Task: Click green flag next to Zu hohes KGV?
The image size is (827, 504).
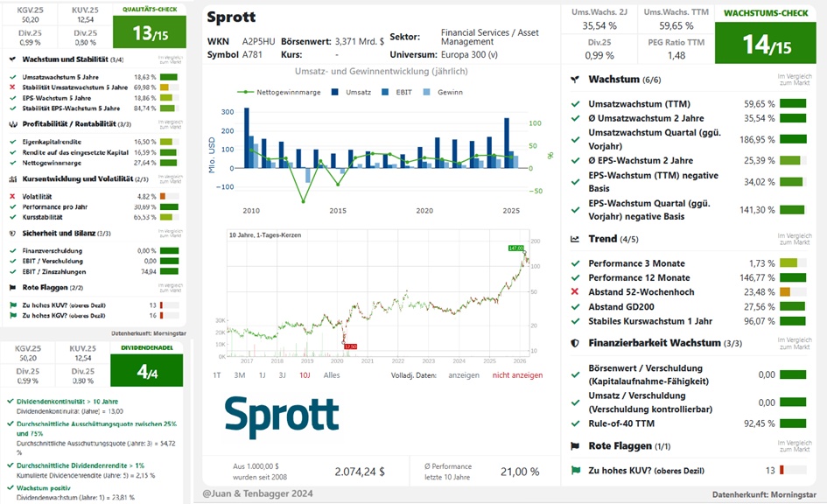Action: (x=12, y=315)
